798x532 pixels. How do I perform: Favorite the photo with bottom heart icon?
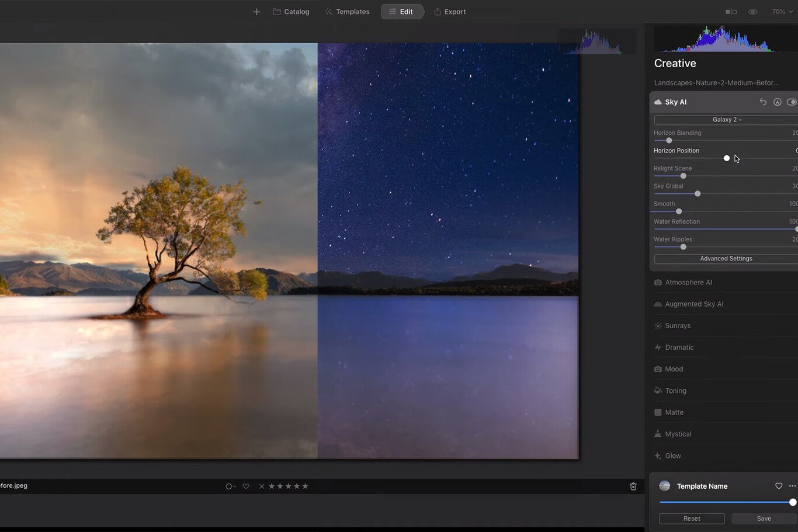tap(246, 486)
